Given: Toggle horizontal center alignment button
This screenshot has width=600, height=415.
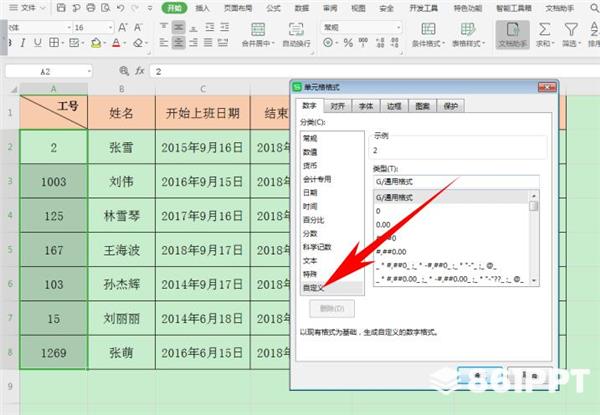Looking at the screenshot, I should pyautogui.click(x=178, y=42).
